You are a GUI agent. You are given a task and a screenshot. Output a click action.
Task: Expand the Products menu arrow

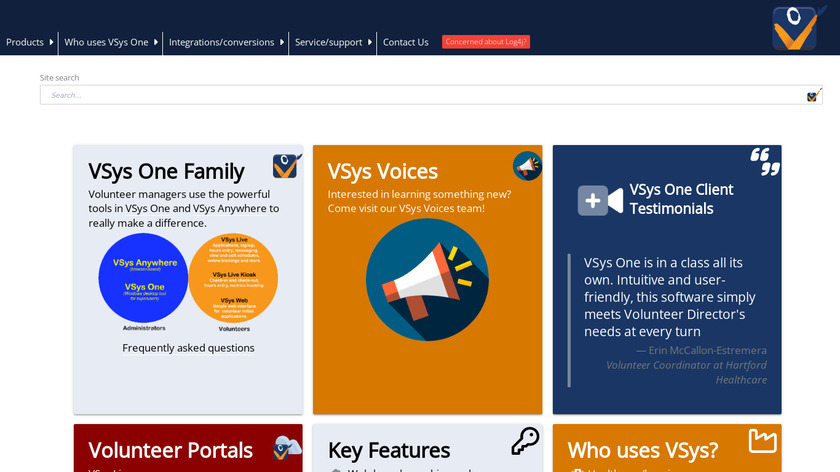pos(51,42)
